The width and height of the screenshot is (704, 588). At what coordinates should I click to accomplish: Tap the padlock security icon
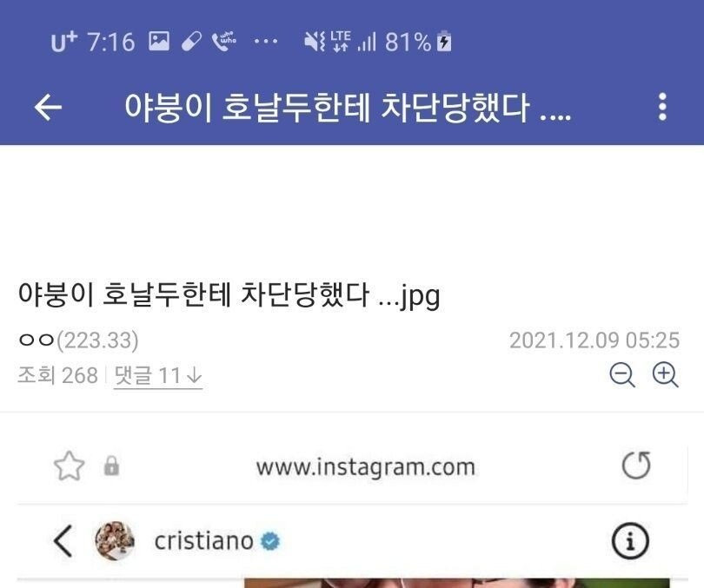tap(111, 466)
